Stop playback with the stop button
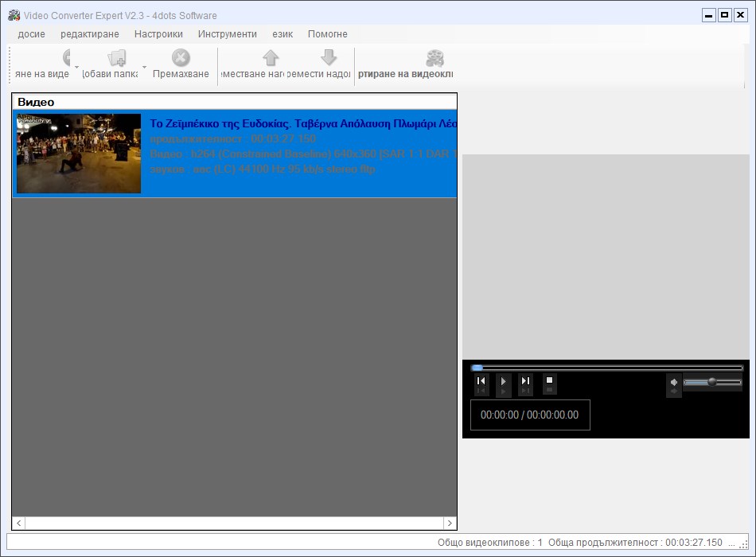 [x=549, y=381]
